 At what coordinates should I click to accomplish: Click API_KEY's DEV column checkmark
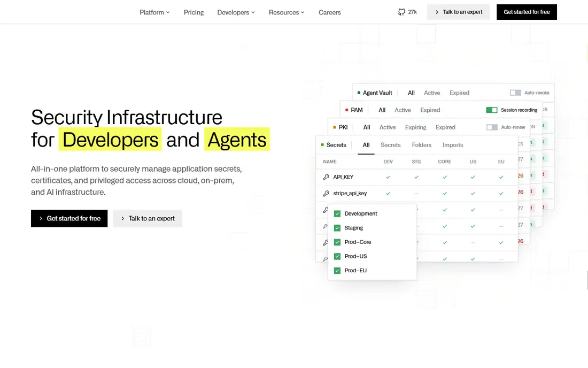coord(388,177)
